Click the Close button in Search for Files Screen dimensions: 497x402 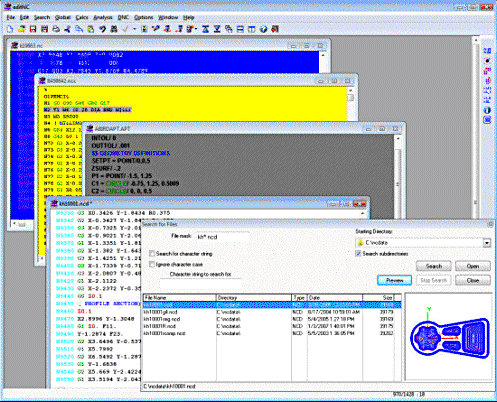[473, 280]
